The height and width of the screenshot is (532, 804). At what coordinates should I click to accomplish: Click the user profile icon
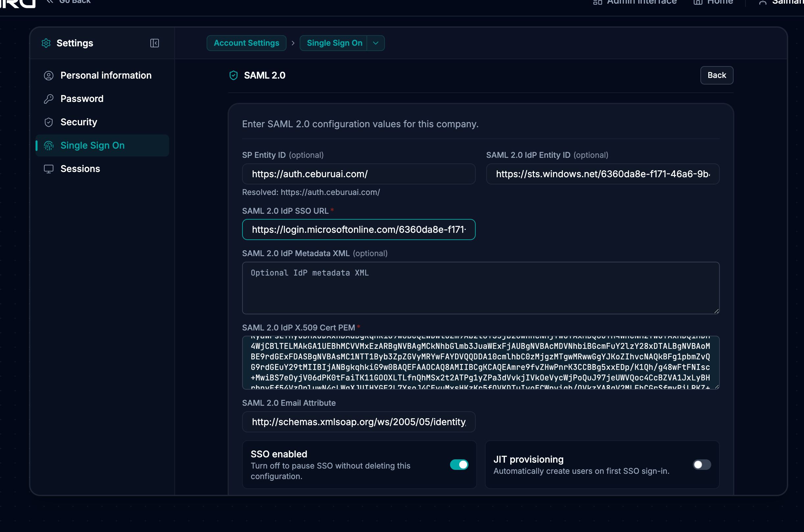pos(763,2)
